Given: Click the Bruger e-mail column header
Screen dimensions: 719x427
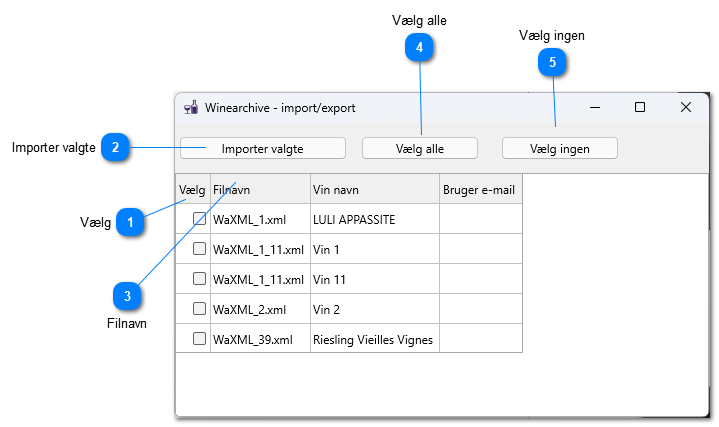Looking at the screenshot, I should point(481,189).
